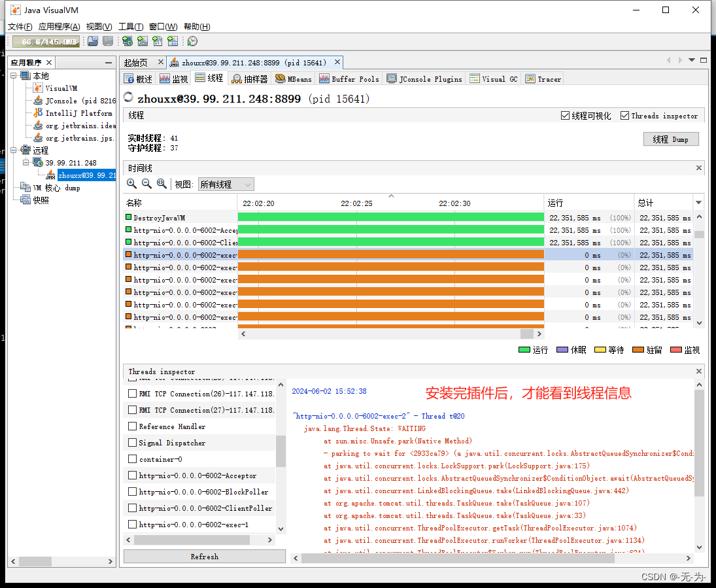The height and width of the screenshot is (588, 716).
Task: Open the 文件(F) menu
Action: pos(20,27)
